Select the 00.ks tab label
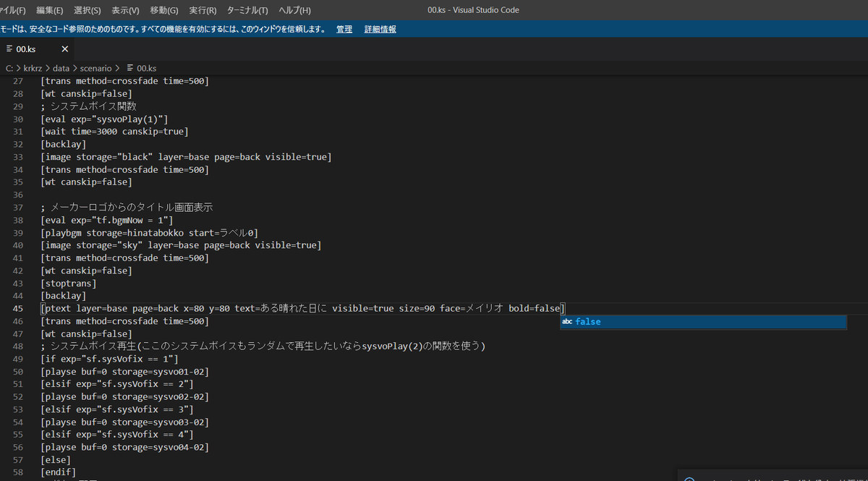 click(26, 49)
